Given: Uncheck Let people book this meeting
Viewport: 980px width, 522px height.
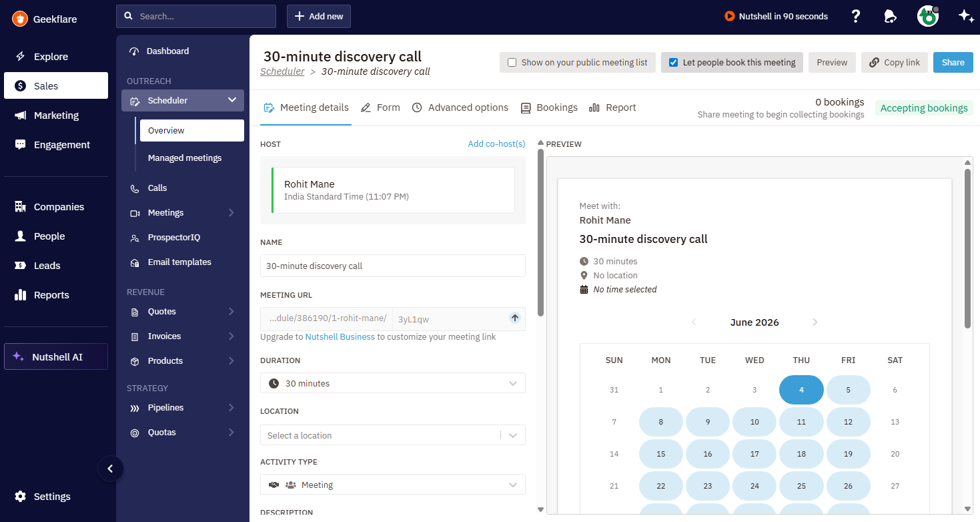Looking at the screenshot, I should [x=674, y=63].
